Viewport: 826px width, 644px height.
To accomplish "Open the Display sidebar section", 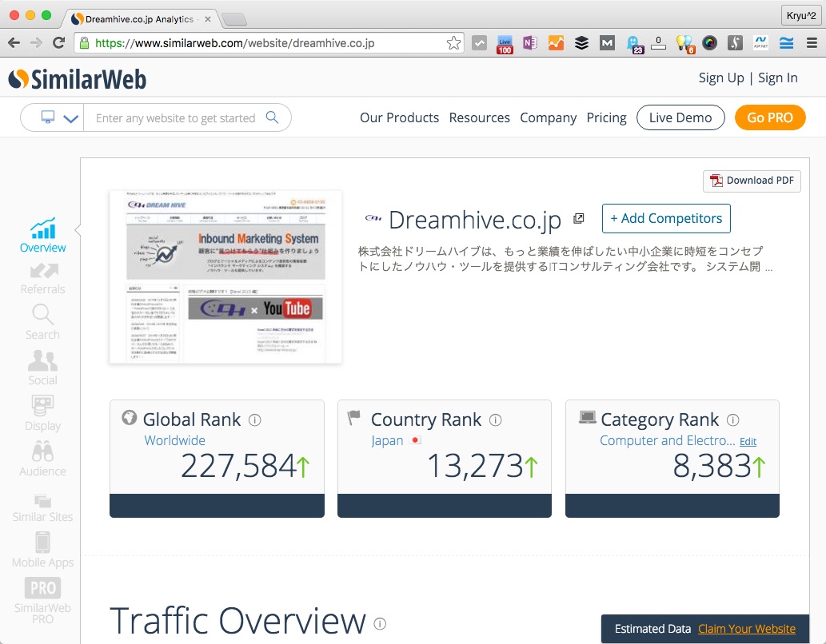I will pos(42,413).
